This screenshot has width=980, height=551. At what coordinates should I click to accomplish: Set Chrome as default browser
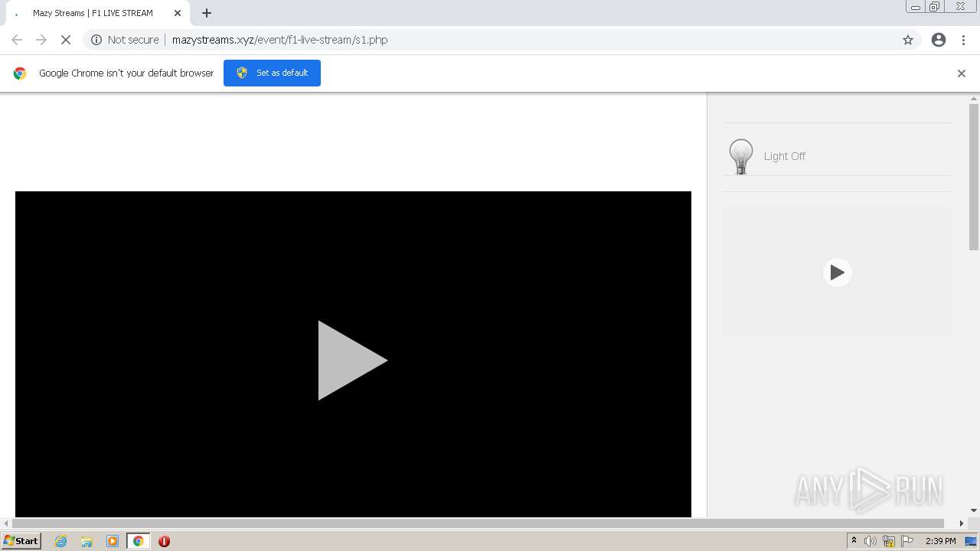tap(272, 73)
